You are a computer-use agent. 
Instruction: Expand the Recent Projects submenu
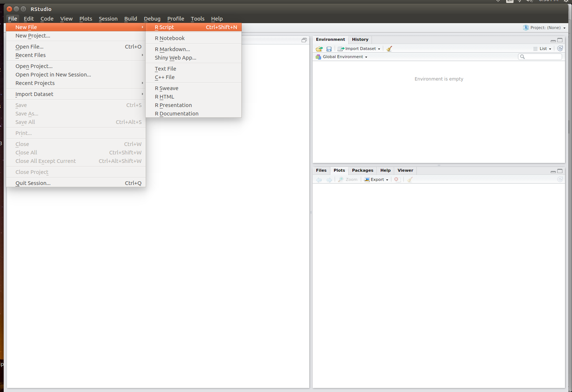(x=76, y=83)
